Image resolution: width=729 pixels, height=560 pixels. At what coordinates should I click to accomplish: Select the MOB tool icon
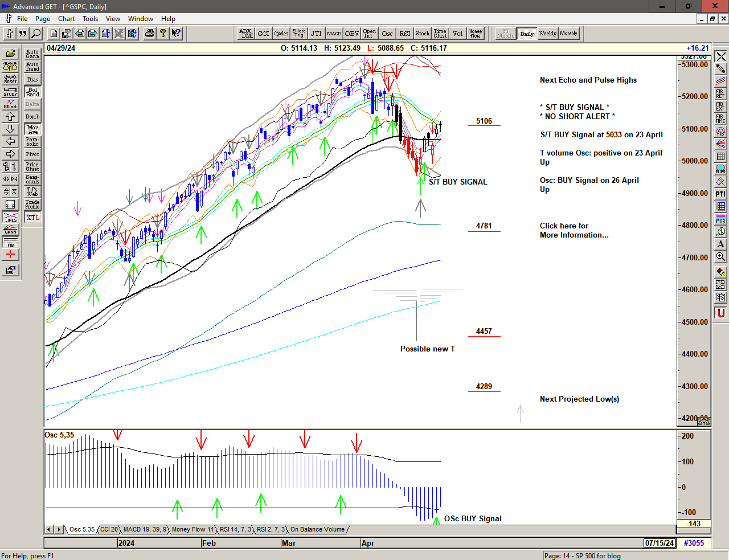click(x=720, y=219)
